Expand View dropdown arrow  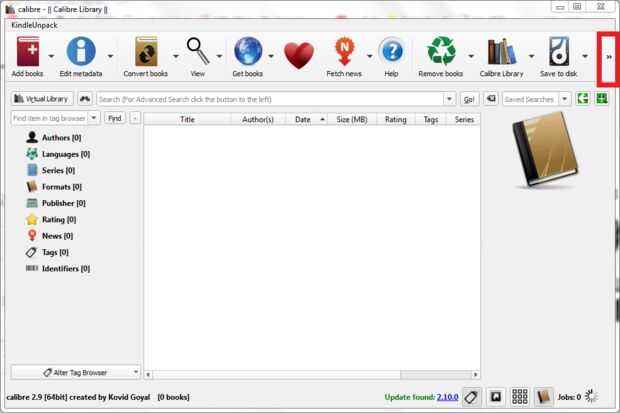coord(219,56)
